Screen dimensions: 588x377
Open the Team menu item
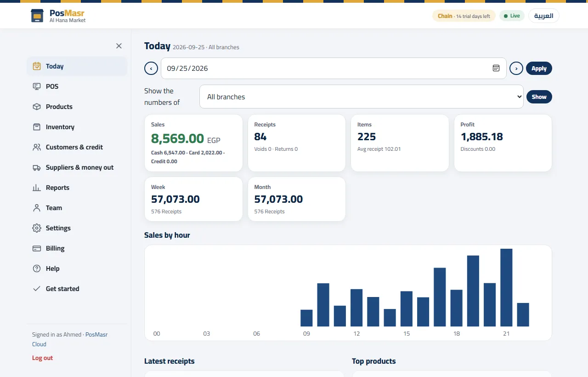[x=77, y=208]
